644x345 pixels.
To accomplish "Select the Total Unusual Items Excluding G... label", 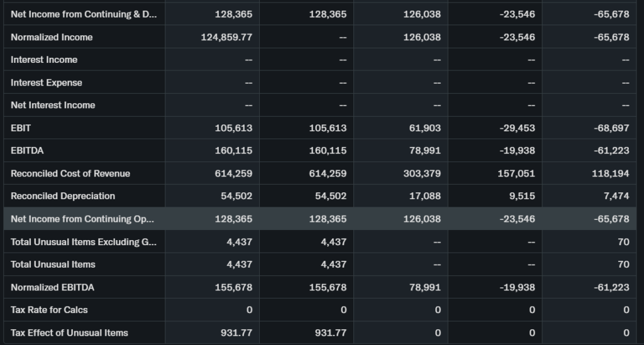I will click(x=83, y=241).
